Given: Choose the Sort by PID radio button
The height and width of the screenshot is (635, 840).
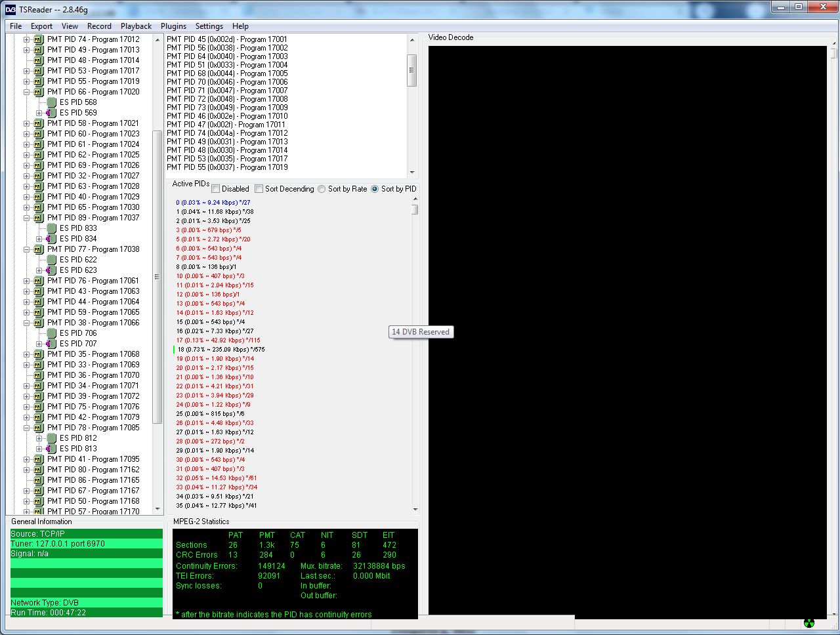Looking at the screenshot, I should point(375,189).
